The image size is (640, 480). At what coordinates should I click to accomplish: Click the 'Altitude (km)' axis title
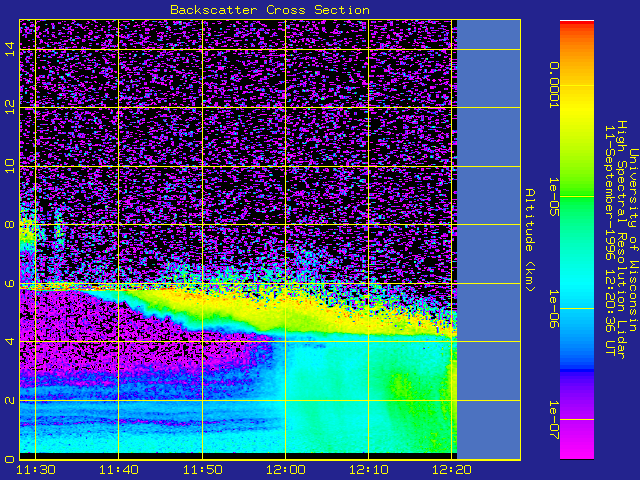click(529, 240)
